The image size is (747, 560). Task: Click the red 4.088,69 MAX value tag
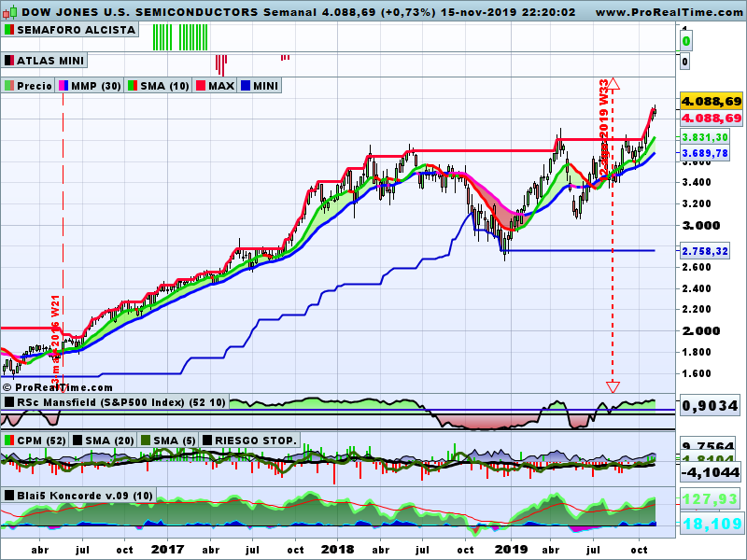[712, 119]
